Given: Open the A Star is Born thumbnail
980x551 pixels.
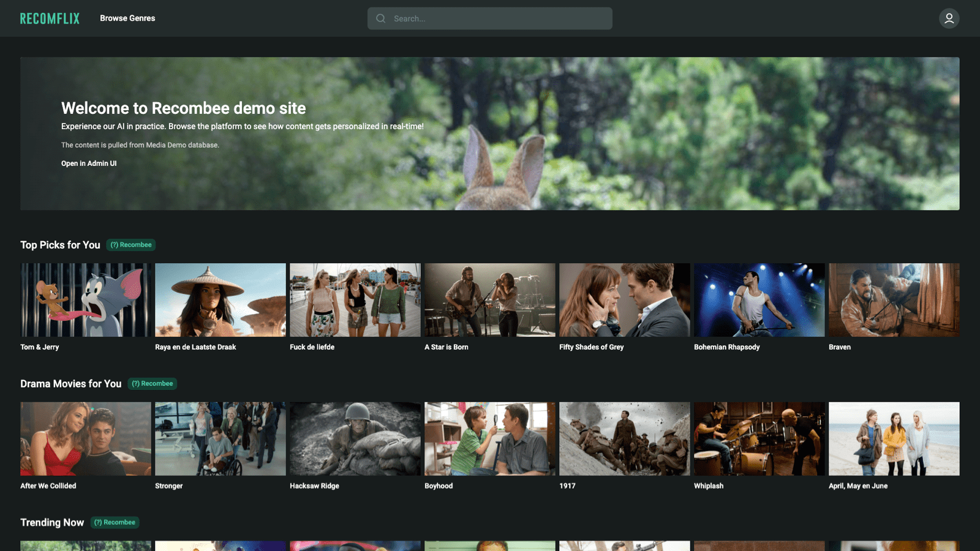Looking at the screenshot, I should tap(490, 300).
